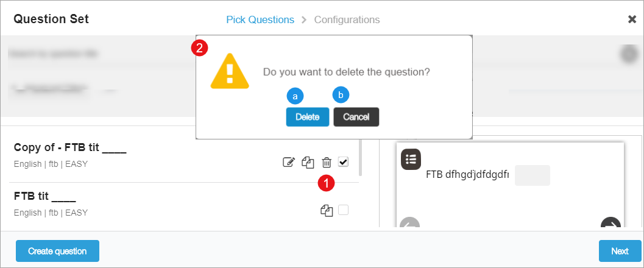Confirm with the Delete button

pyautogui.click(x=308, y=117)
